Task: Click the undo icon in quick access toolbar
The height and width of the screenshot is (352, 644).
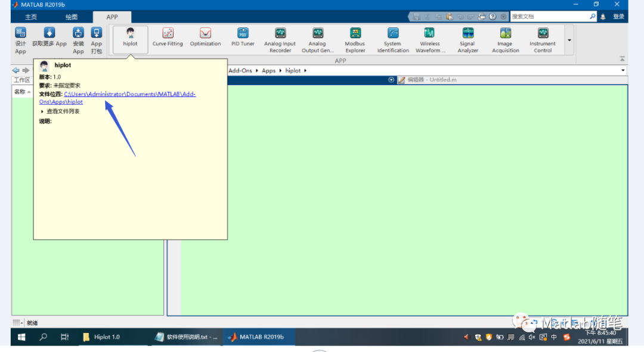Action: pyautogui.click(x=460, y=17)
